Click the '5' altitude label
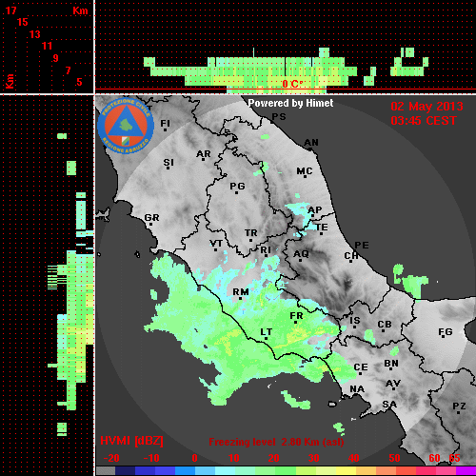The width and height of the screenshot is (476, 476). 79,82
